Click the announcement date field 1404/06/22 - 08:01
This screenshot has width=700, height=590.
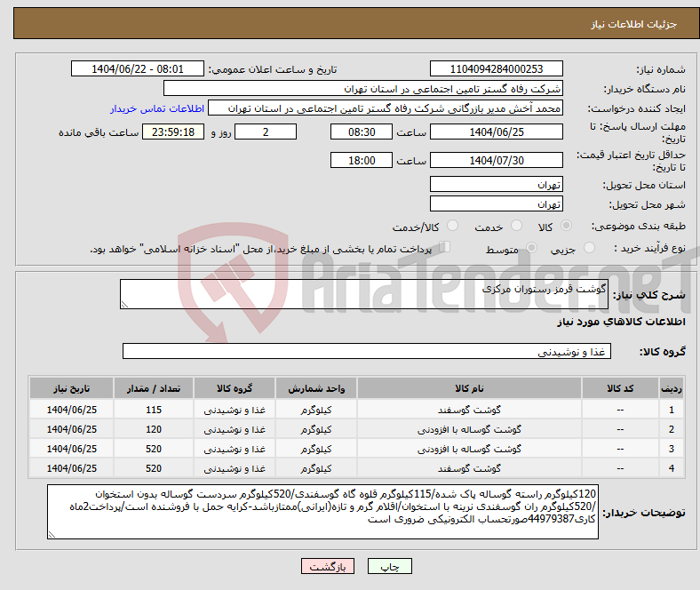coord(138,68)
